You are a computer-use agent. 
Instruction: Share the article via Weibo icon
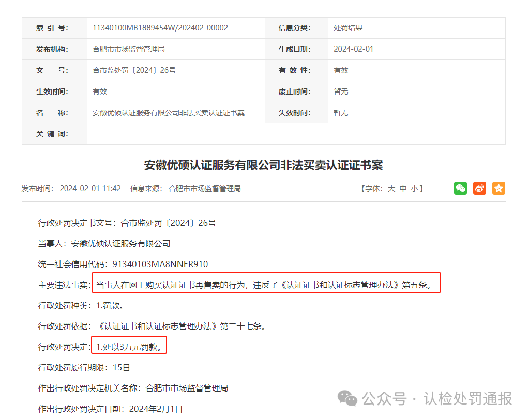(x=479, y=188)
